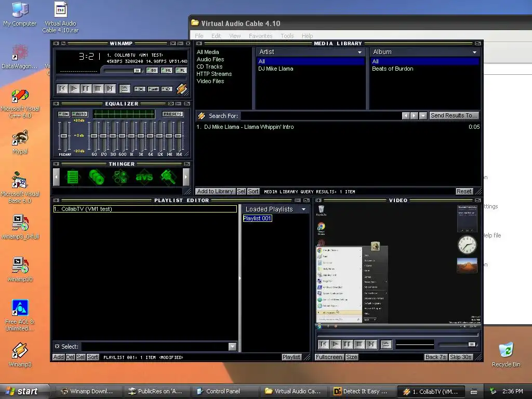Toggle equalizer AUTO mode

[x=79, y=114]
